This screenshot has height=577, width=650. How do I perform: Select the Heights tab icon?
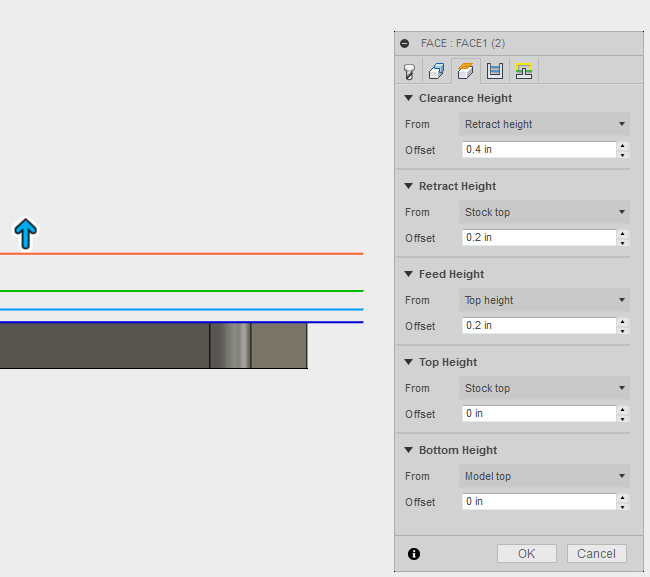[466, 71]
